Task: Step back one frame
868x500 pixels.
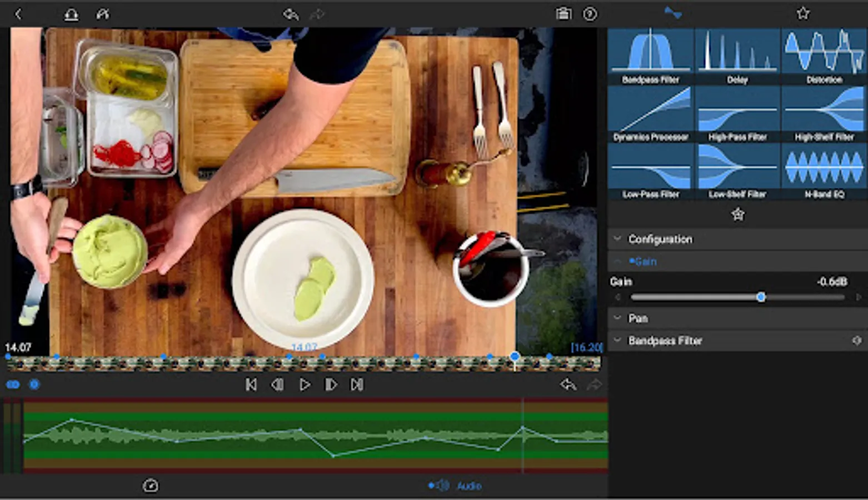Action: pos(277,384)
